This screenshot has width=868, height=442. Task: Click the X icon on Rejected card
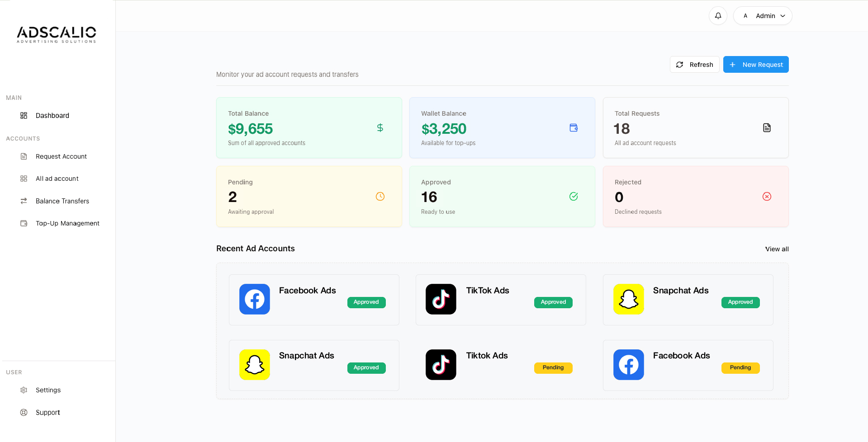pyautogui.click(x=767, y=197)
